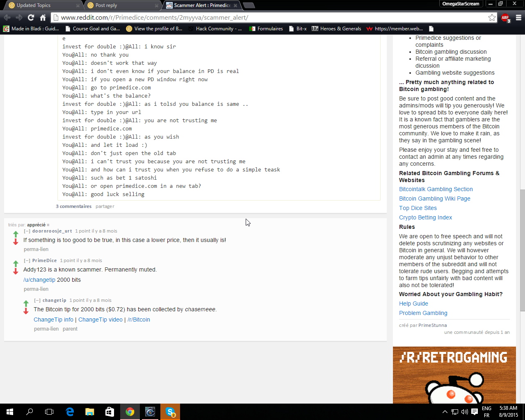The image size is (525, 420).
Task: Open 'Course Goal and Ga...' bookmark
Action: (x=92, y=29)
